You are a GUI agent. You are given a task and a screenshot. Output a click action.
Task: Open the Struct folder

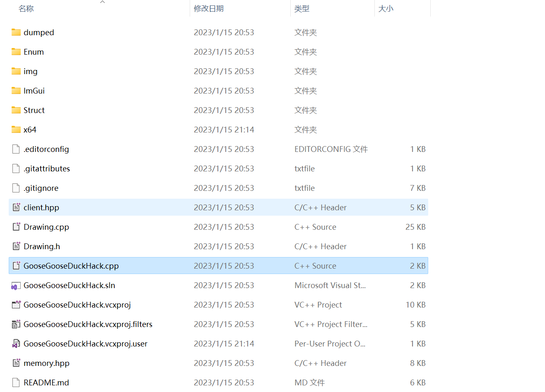[x=34, y=110]
